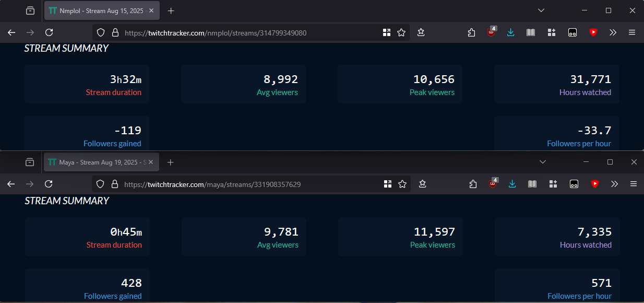Bookmark the Maya stream page

(x=402, y=184)
